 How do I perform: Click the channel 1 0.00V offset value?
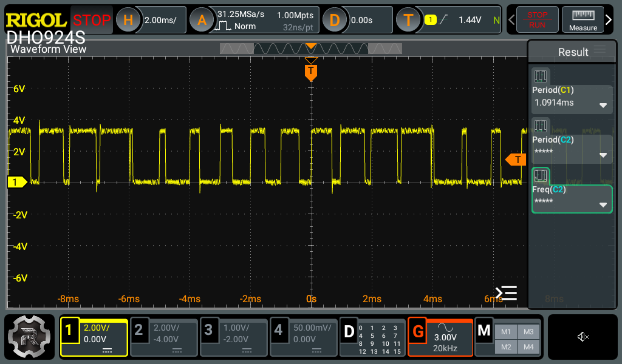[x=95, y=340]
